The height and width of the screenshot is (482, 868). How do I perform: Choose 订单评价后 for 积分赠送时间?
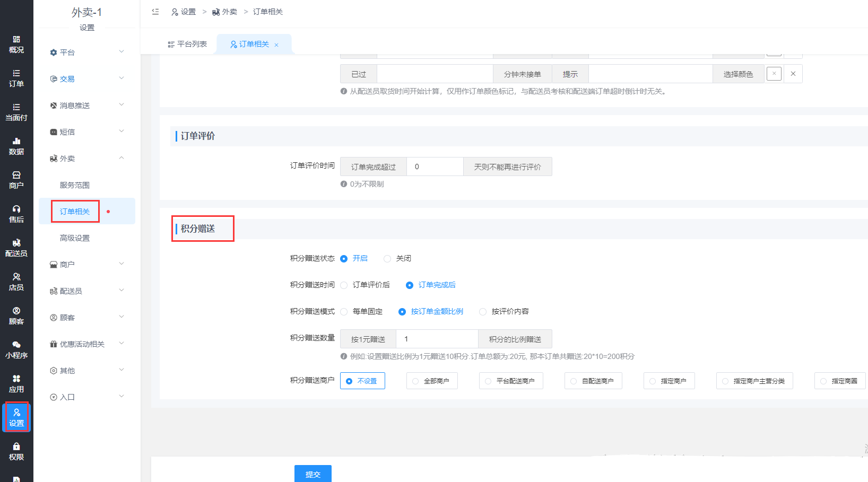coord(365,285)
